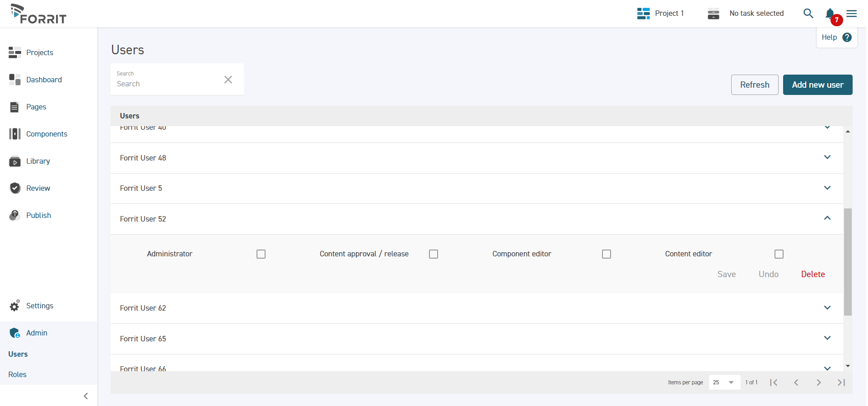Click the Add new user button
868x406 pixels.
pos(817,85)
